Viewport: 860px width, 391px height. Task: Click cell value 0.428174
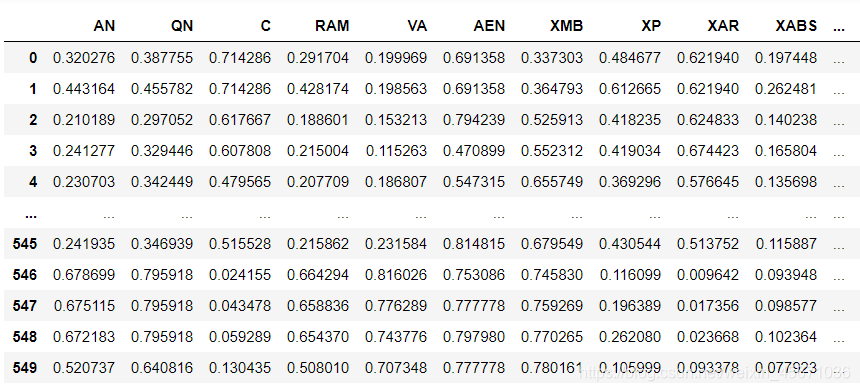318,89
